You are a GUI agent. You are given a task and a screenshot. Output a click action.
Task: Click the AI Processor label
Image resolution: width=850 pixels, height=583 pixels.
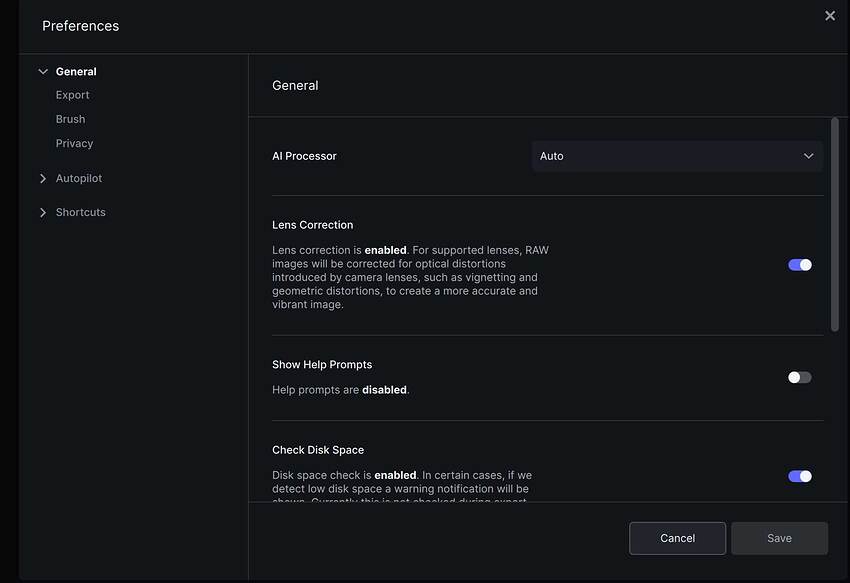point(304,156)
